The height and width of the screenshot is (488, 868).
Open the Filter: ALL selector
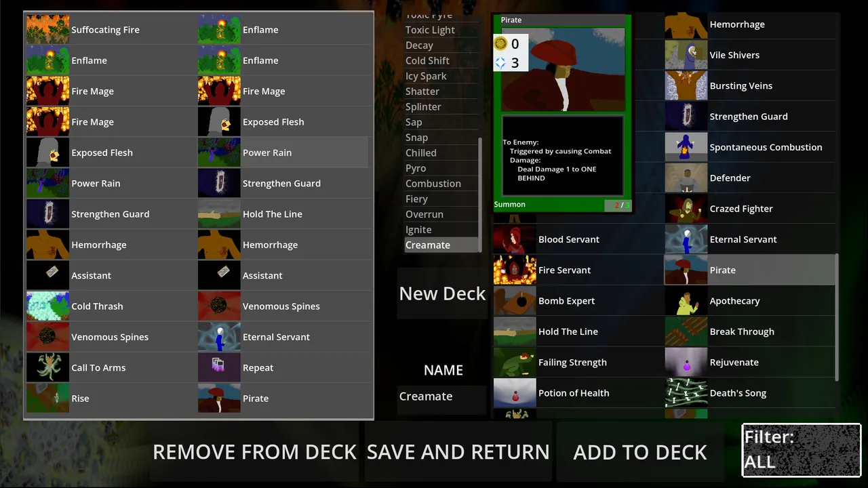point(802,450)
